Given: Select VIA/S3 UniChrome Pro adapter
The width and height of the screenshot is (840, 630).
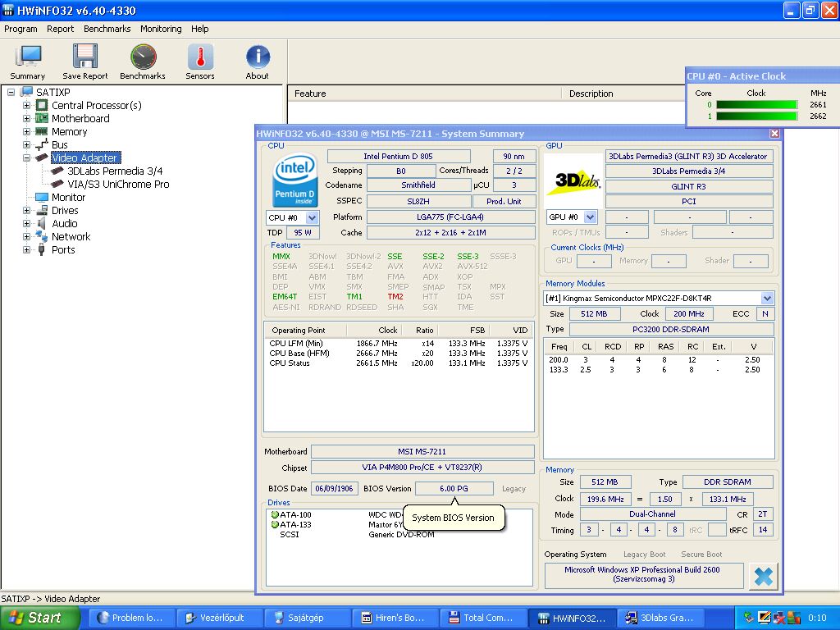Looking at the screenshot, I should pyautogui.click(x=118, y=185).
